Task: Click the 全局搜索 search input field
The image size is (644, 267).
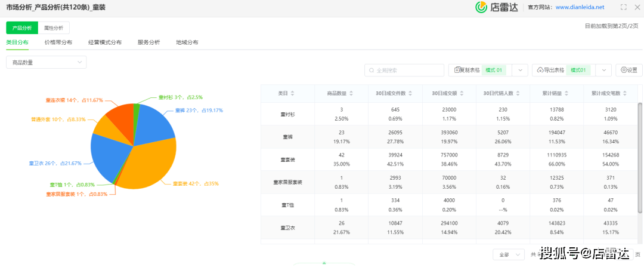Action: tap(404, 70)
